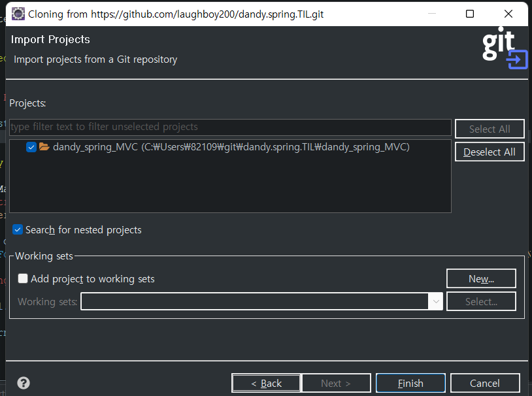Image resolution: width=532 pixels, height=396 pixels.
Task: Click the Deselect All button
Action: pyautogui.click(x=490, y=152)
